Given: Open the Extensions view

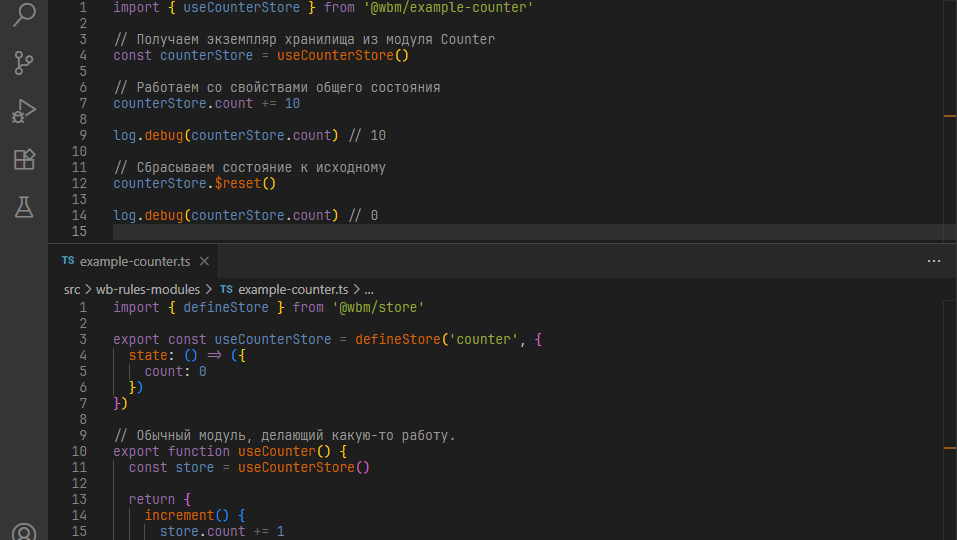Looking at the screenshot, I should [24, 159].
